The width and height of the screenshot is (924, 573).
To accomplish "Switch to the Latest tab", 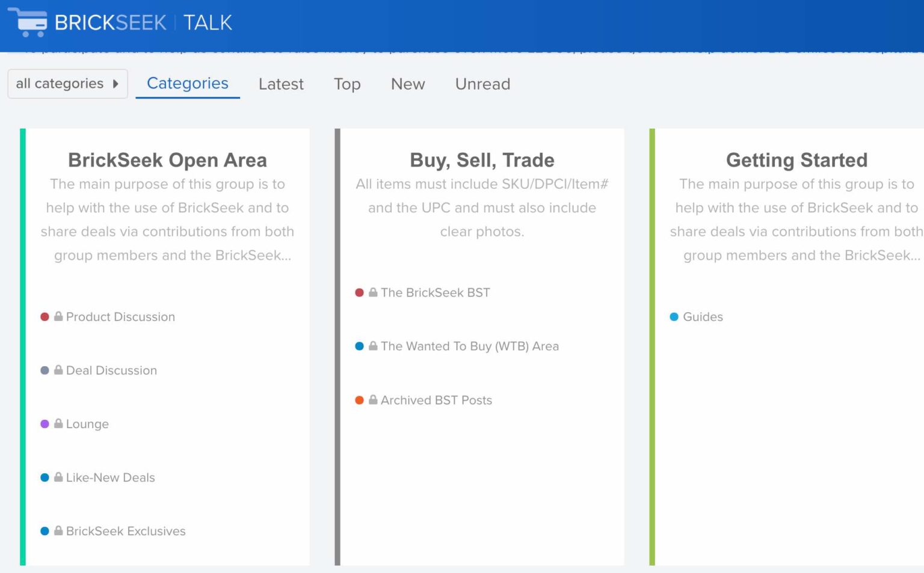I will [x=280, y=84].
